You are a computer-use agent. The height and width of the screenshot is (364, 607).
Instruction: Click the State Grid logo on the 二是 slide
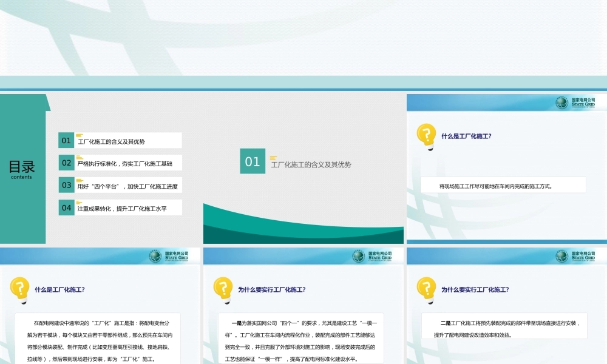(x=575, y=256)
